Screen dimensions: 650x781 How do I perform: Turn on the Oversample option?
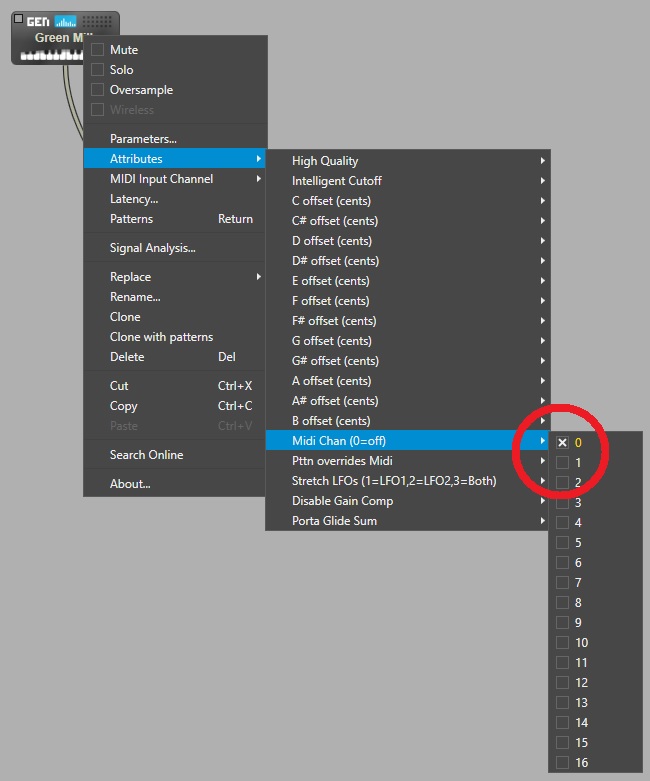[x=98, y=90]
